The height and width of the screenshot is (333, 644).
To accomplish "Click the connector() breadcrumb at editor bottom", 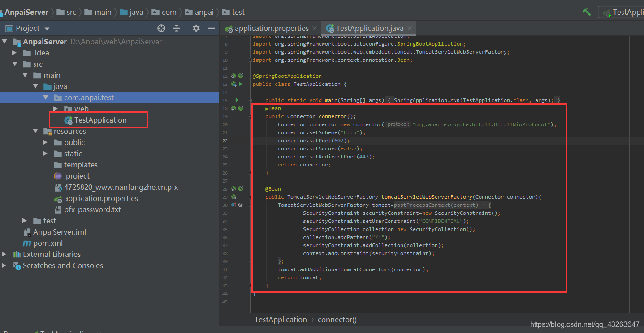I will (337, 320).
